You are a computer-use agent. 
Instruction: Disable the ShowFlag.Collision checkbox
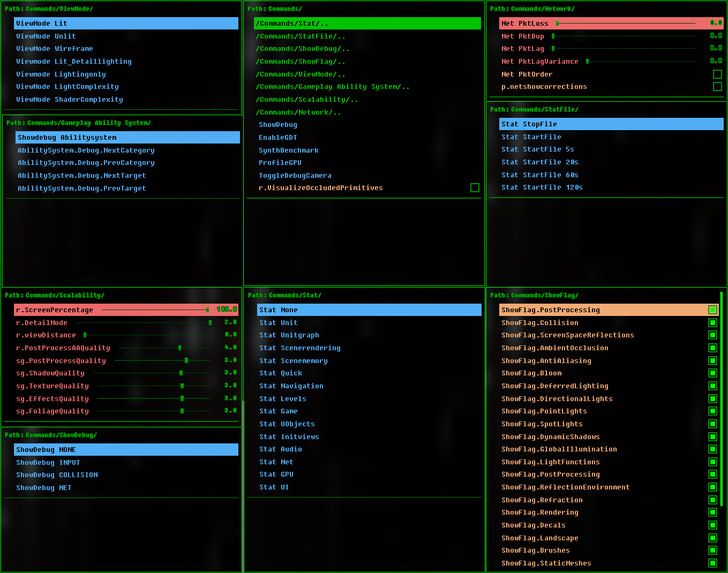(x=712, y=322)
